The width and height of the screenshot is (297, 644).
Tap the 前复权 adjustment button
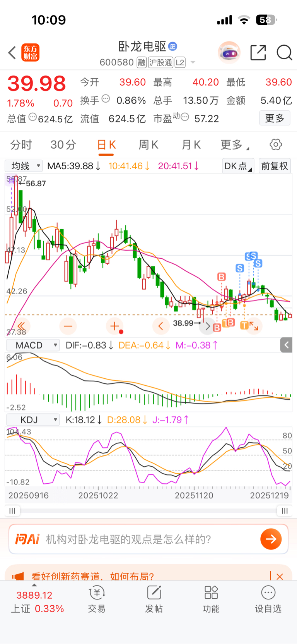(275, 166)
